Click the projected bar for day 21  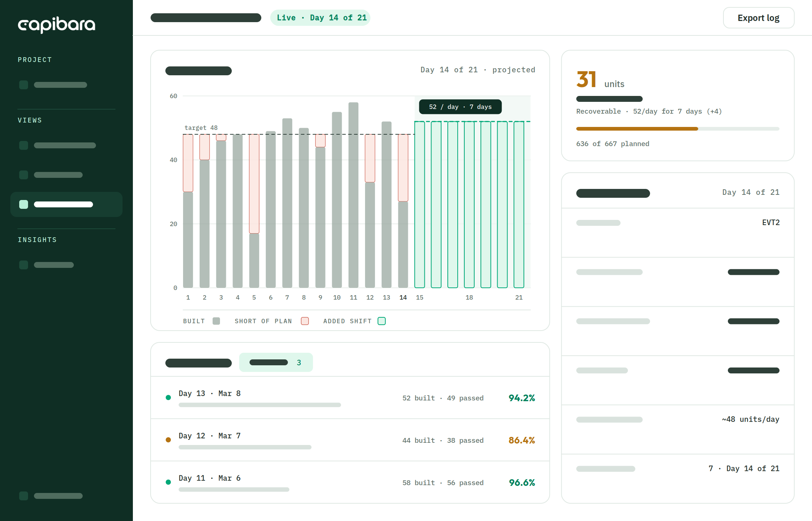pyautogui.click(x=519, y=204)
